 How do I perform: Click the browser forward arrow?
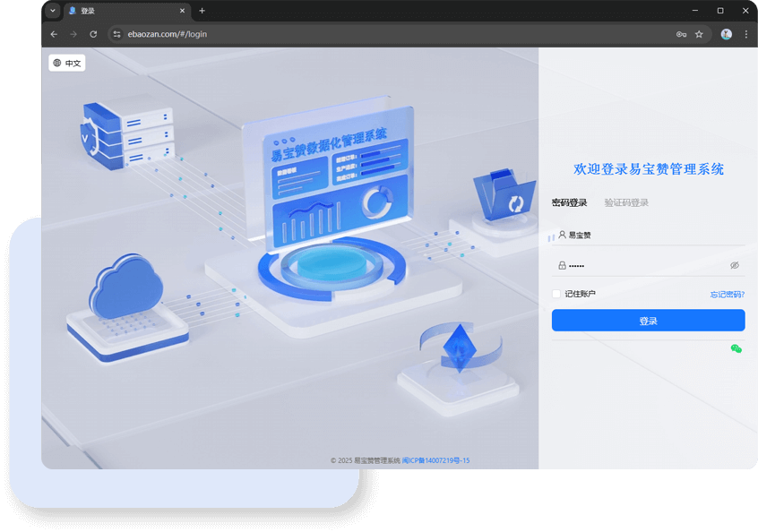[x=73, y=34]
